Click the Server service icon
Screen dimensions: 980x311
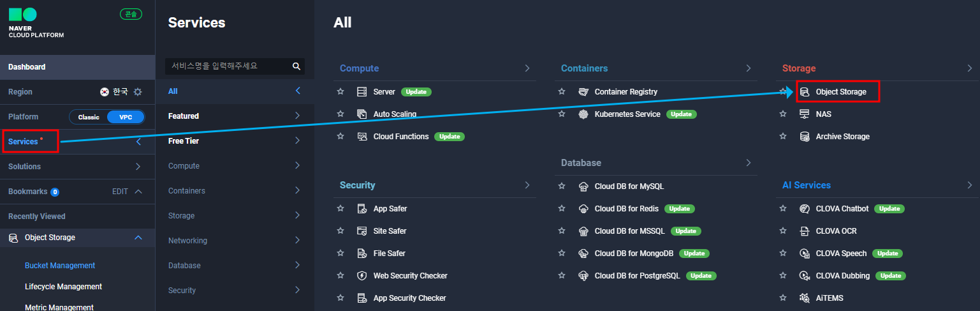coord(362,92)
